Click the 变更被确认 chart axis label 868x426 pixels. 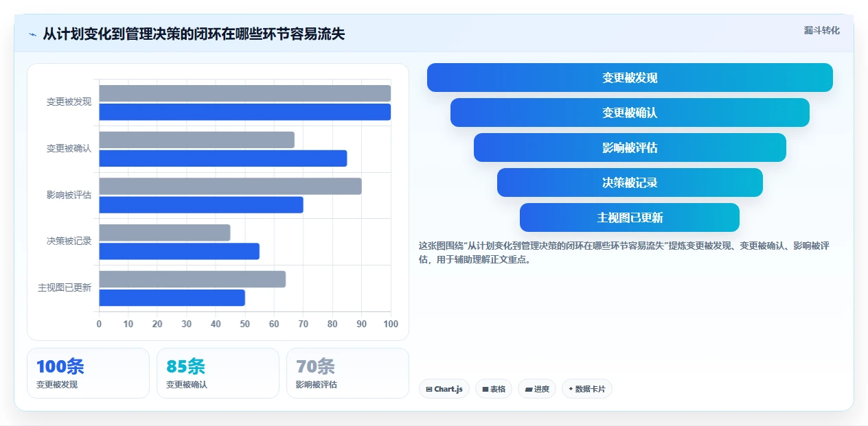69,148
